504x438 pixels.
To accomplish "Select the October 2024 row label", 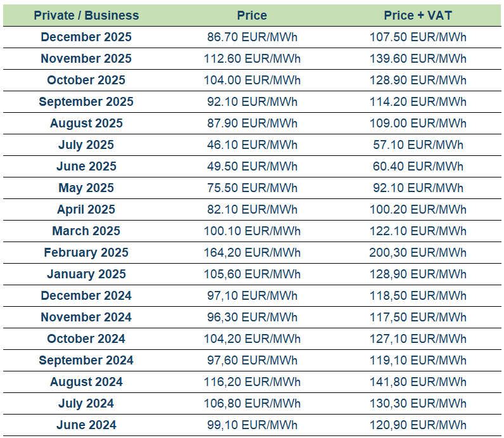I will click(x=86, y=338).
